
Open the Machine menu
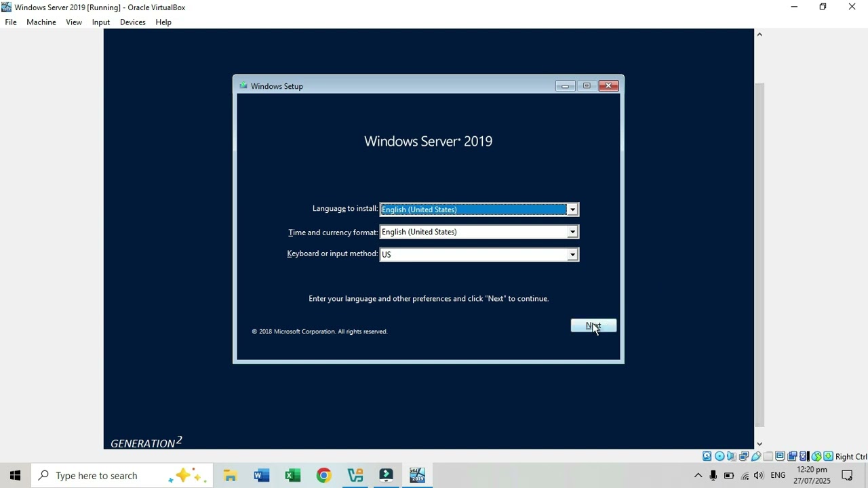(x=41, y=22)
